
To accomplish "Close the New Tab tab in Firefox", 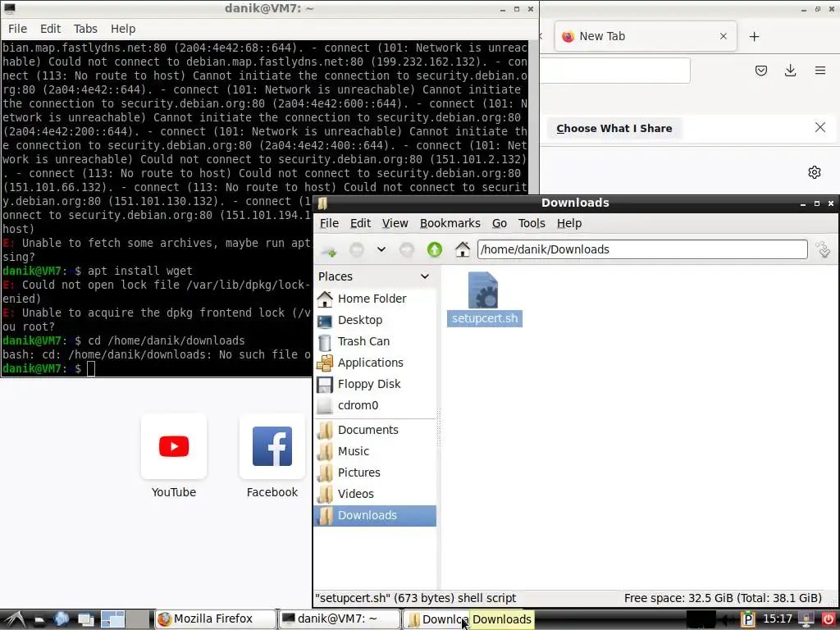I will pyautogui.click(x=724, y=36).
